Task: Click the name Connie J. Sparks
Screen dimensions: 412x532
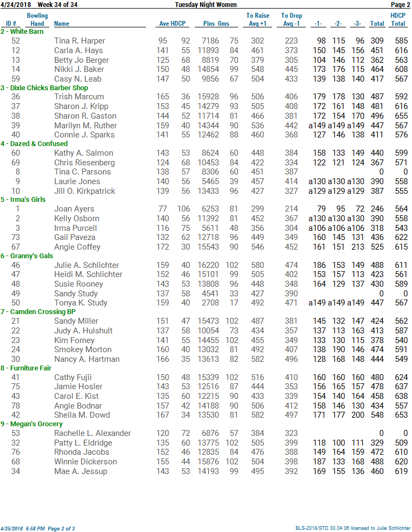Action: (x=84, y=135)
